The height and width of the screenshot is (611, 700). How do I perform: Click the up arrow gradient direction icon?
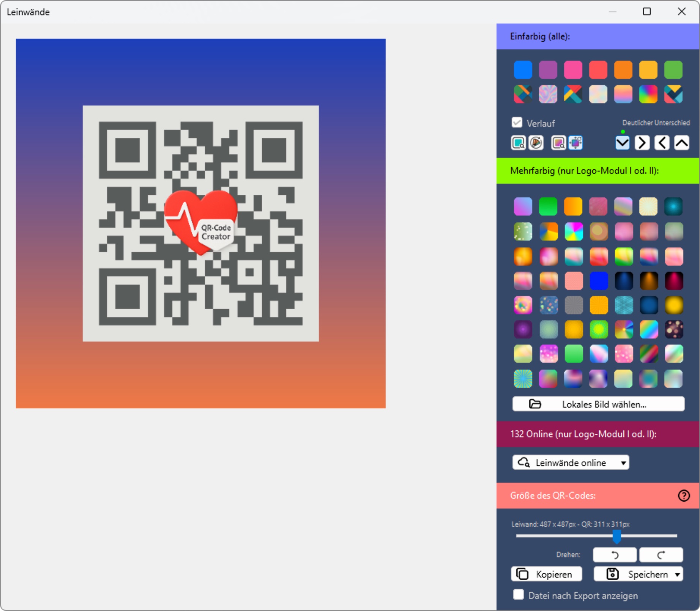682,143
